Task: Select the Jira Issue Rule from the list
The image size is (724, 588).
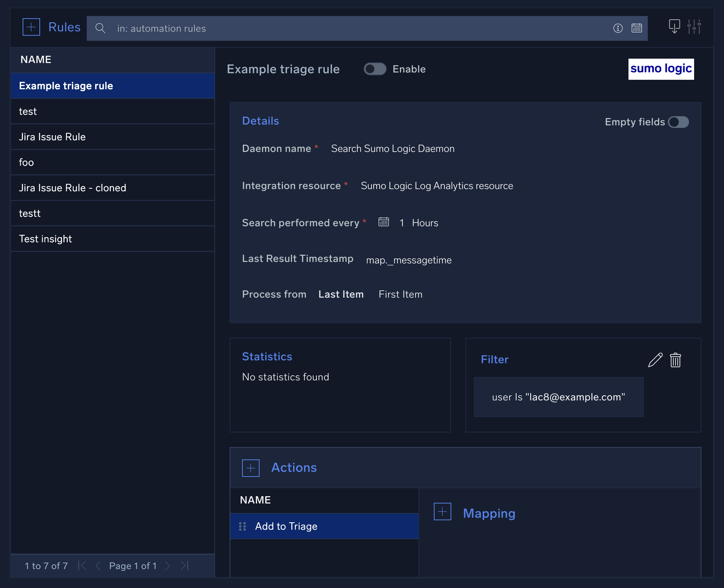Action: pos(52,137)
